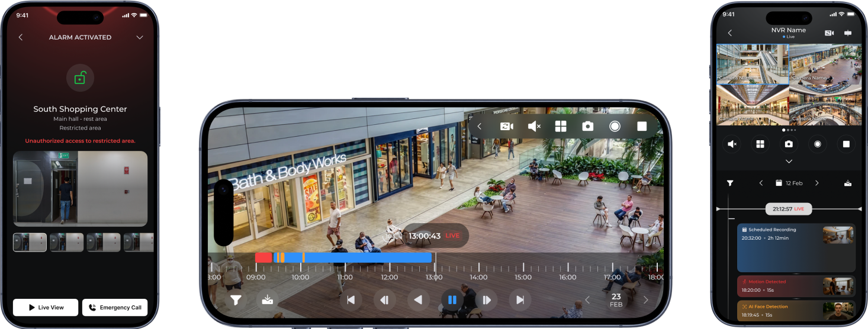Toggle recording in the NVR portrait controls
Viewport: 868px width, 329px height.
pyautogui.click(x=818, y=144)
